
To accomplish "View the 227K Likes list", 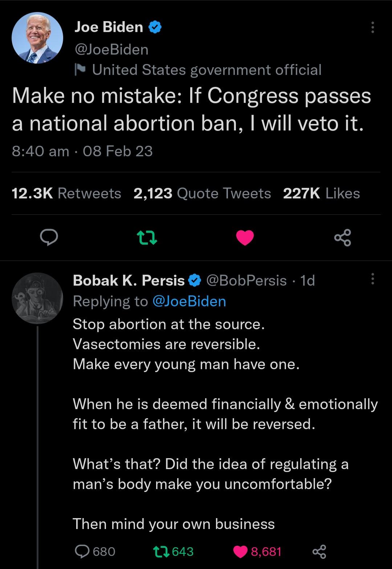I will pyautogui.click(x=321, y=193).
